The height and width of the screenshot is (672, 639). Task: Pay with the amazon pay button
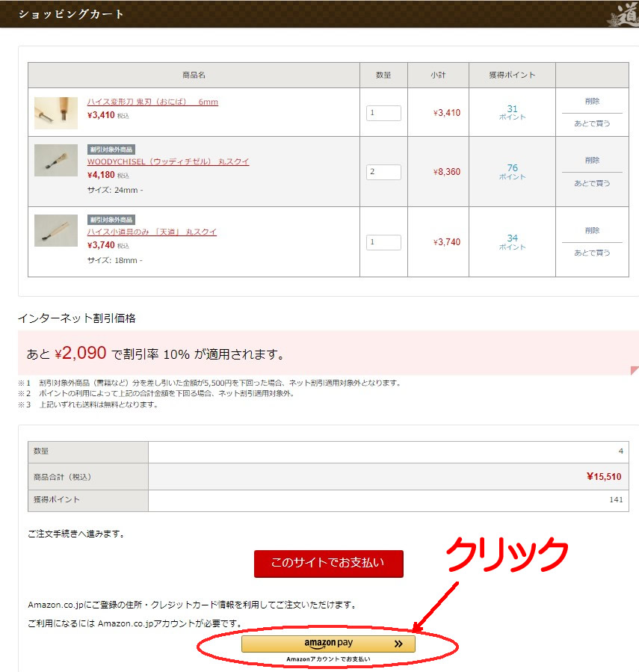[x=328, y=644]
